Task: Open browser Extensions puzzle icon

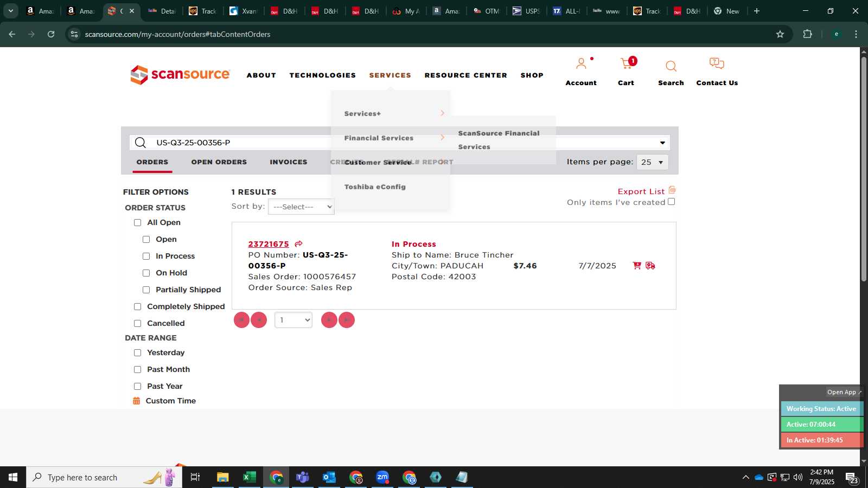Action: tap(808, 34)
